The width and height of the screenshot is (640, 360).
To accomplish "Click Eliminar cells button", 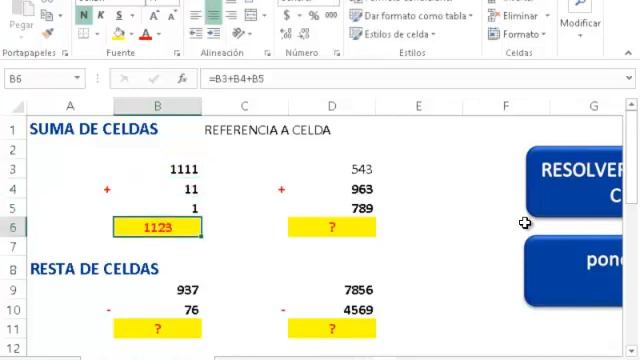I will coord(513,16).
